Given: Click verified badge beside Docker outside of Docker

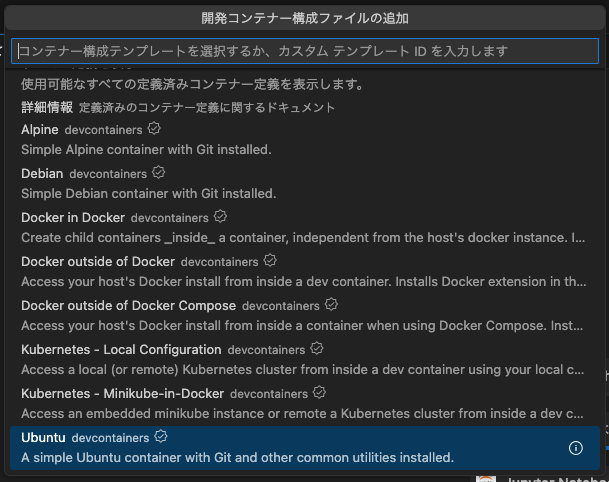Looking at the screenshot, I should pos(270,260).
